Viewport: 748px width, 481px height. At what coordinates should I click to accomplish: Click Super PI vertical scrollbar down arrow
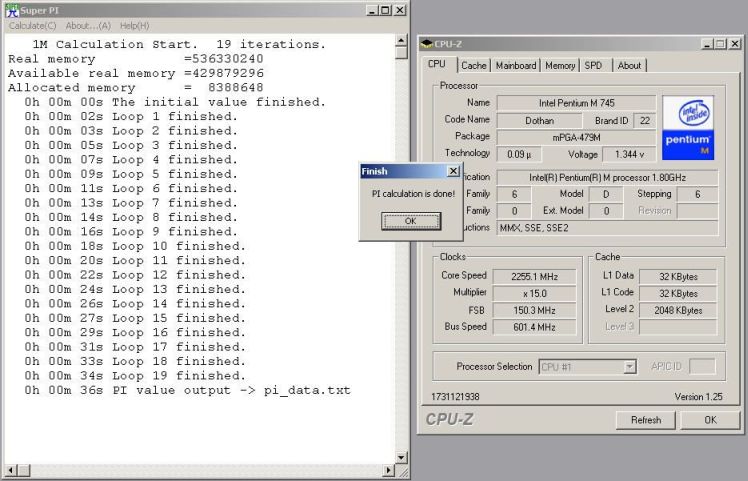click(401, 458)
